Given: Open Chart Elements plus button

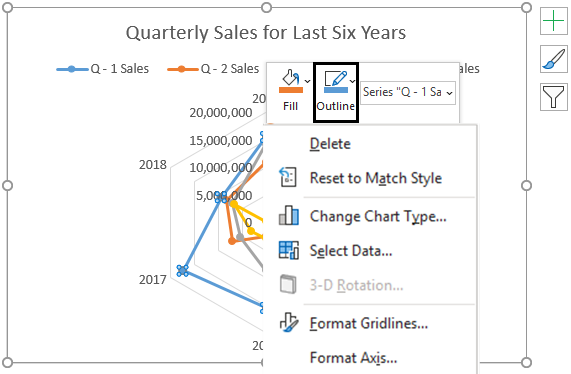Looking at the screenshot, I should [x=554, y=21].
